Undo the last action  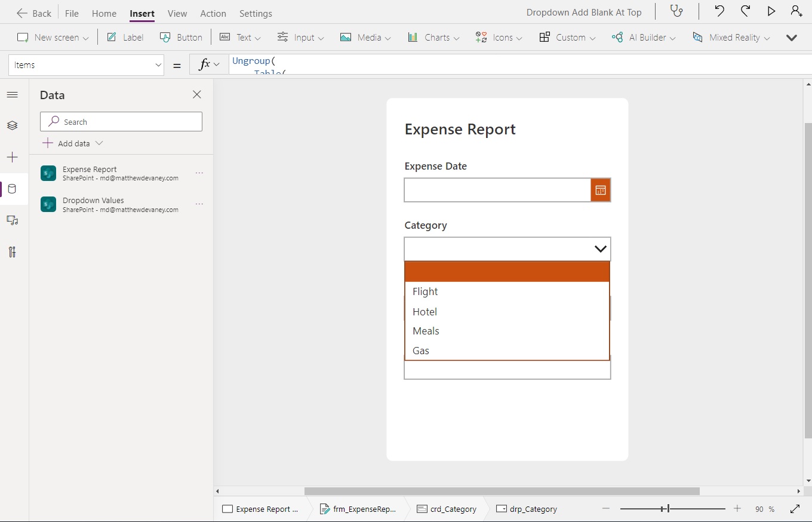pyautogui.click(x=719, y=11)
